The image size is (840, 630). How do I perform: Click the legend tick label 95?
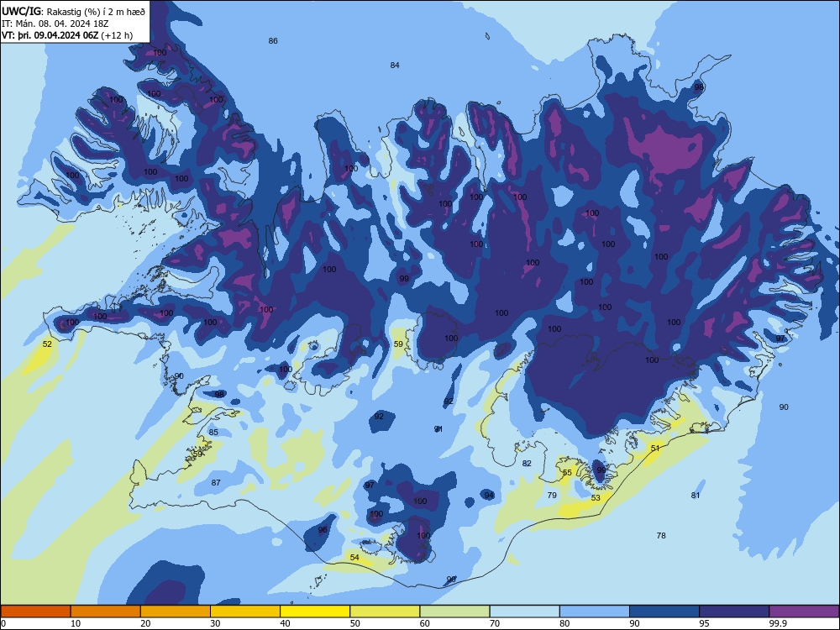[705, 623]
